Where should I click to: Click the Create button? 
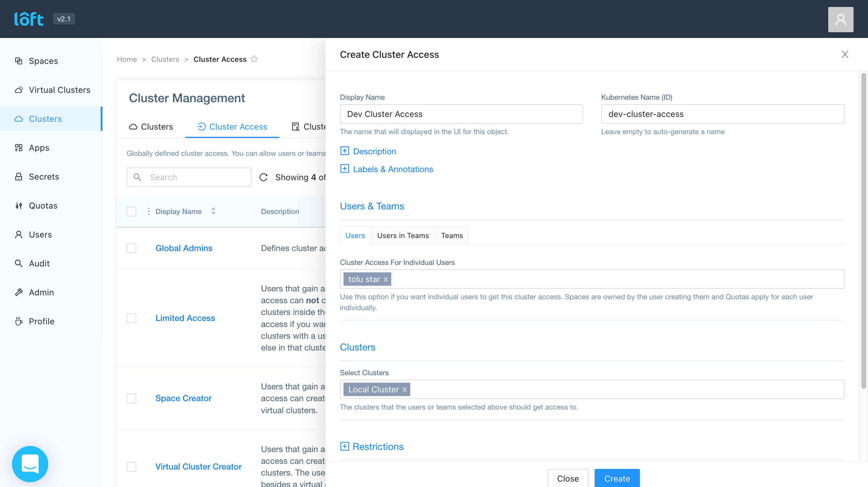[617, 478]
